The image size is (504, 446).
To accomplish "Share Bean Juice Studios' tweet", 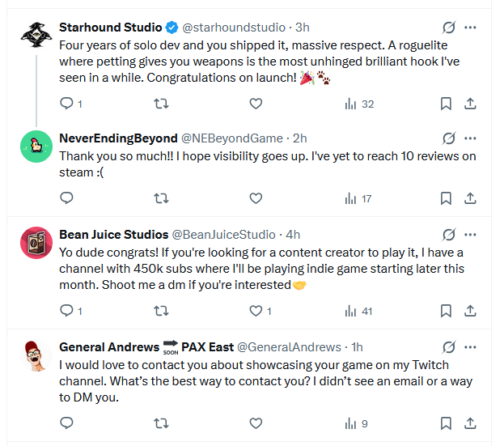I will pyautogui.click(x=471, y=311).
